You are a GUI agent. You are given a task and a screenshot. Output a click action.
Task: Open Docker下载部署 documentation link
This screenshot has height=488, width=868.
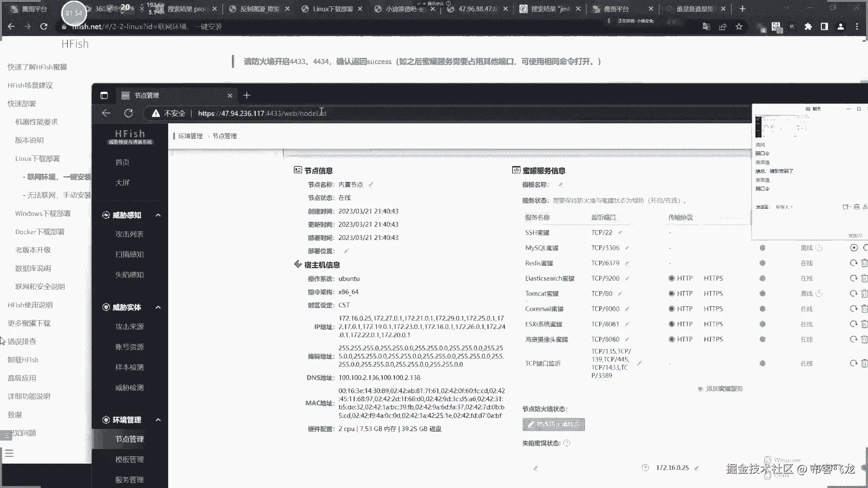(40, 232)
